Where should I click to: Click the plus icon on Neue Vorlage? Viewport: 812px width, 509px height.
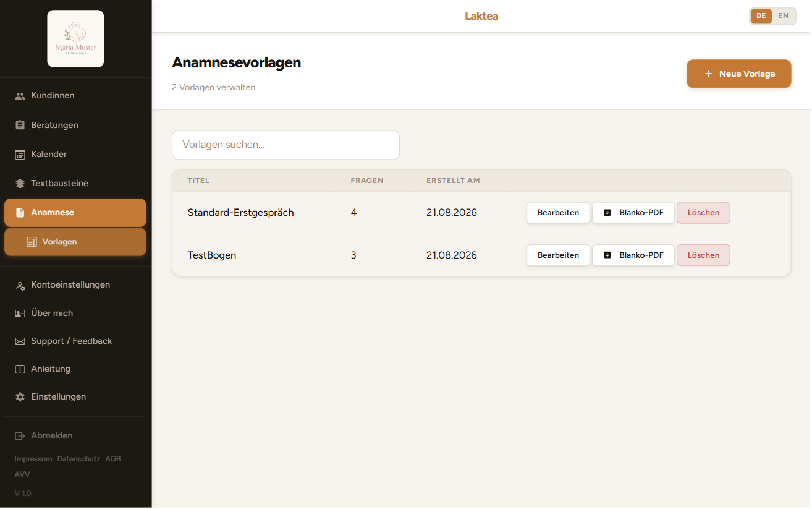pos(708,74)
